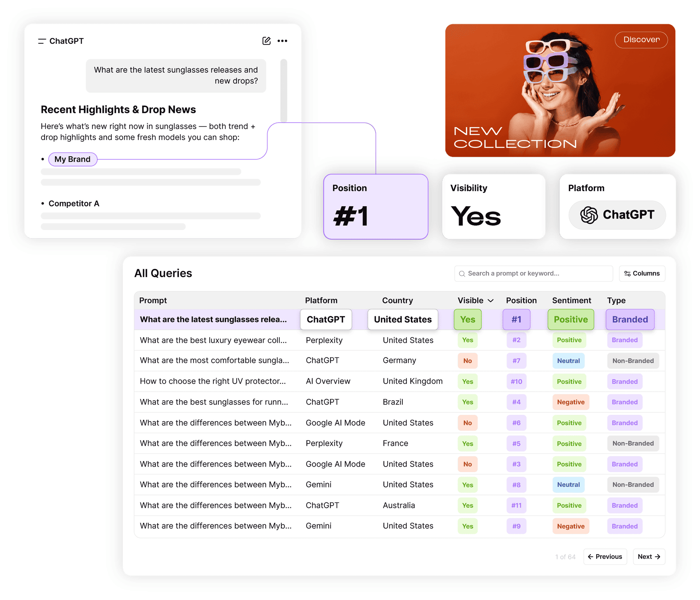Click the Visibility Yes card
The width and height of the screenshot is (700, 600).
493,206
